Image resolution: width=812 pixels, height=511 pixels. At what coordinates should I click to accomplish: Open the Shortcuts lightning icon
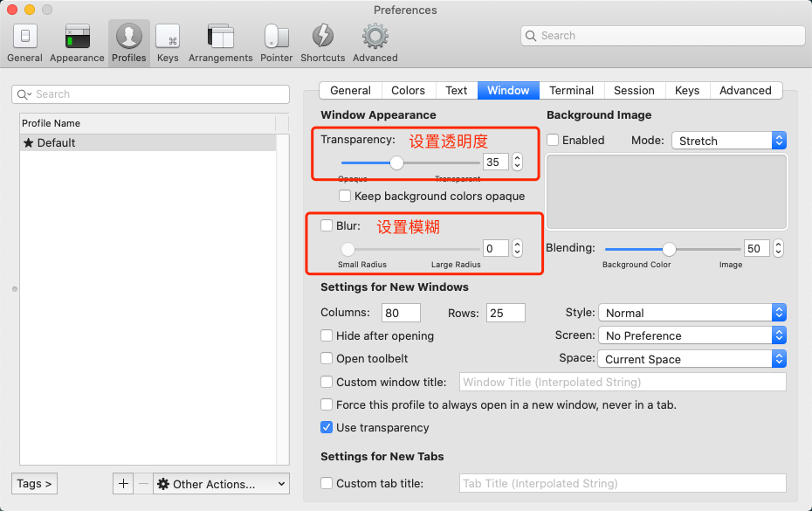tap(323, 37)
